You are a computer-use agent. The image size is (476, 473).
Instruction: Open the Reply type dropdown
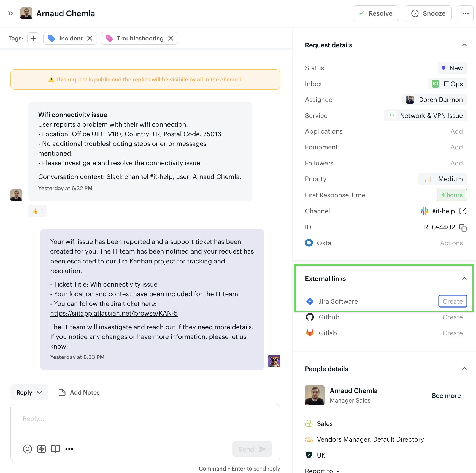[29, 392]
